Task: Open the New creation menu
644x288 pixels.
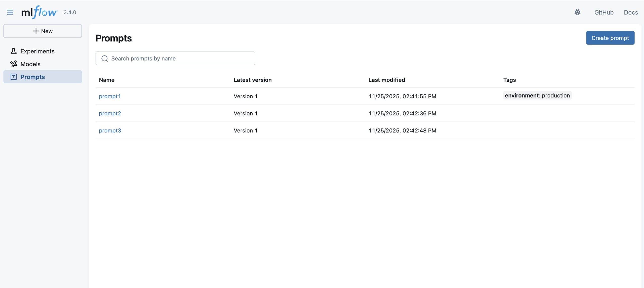Action: point(43,31)
